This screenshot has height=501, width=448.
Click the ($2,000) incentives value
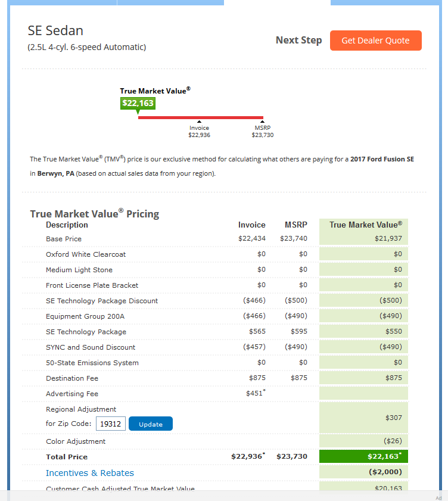385,472
